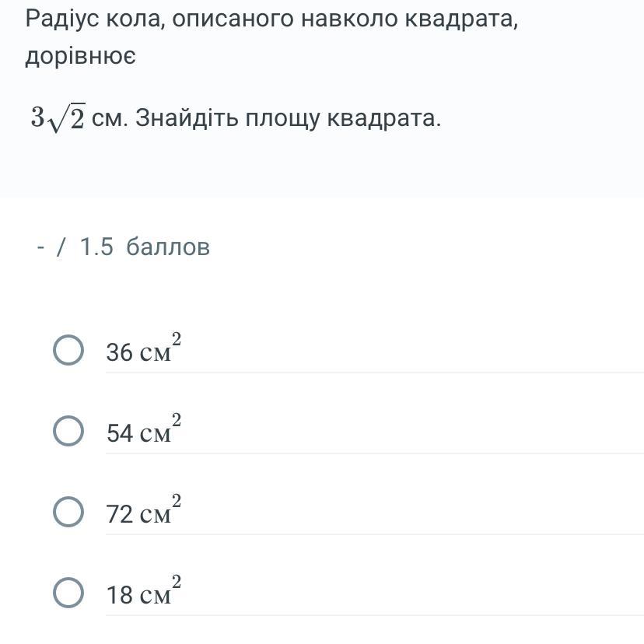The height and width of the screenshot is (644, 644).
Task: Click the dash score placeholder before the slash
Action: click(40, 247)
